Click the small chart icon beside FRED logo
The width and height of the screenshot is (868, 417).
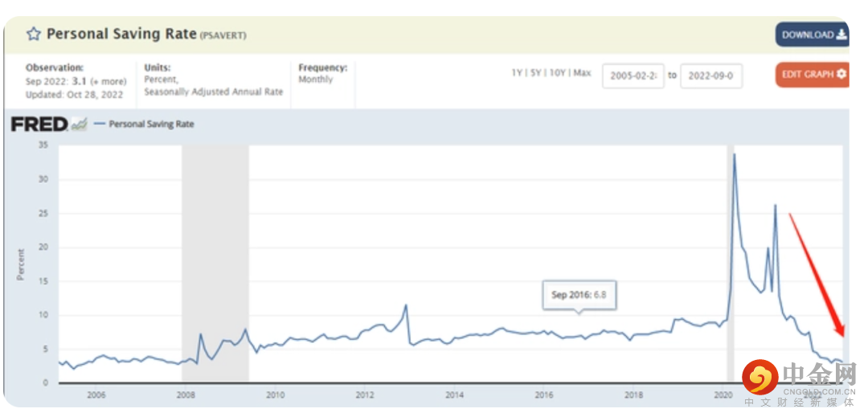79,125
